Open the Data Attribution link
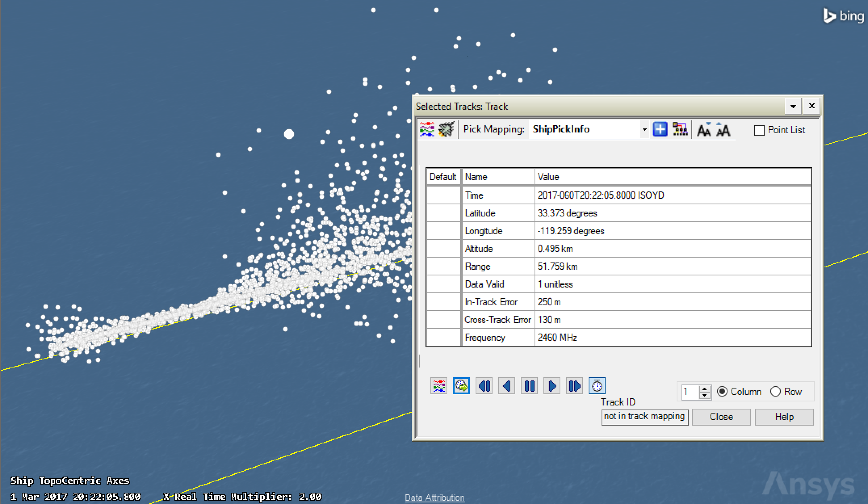 [x=434, y=498]
